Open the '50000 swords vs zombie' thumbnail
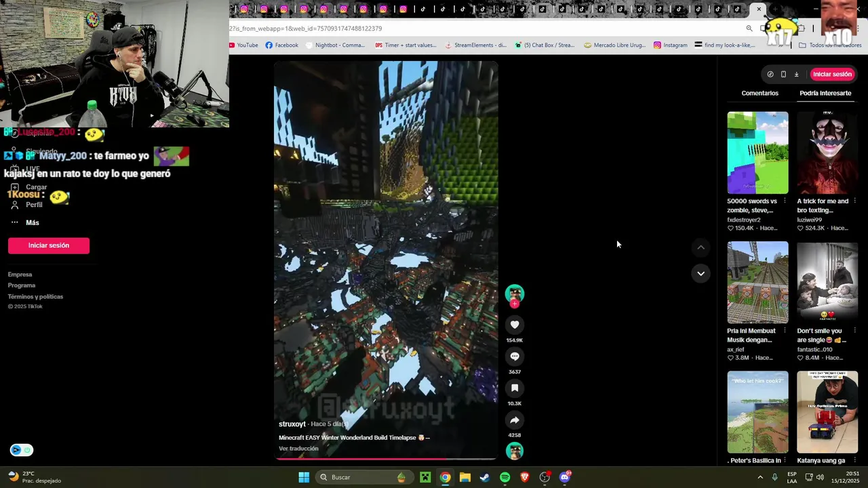 (x=757, y=152)
